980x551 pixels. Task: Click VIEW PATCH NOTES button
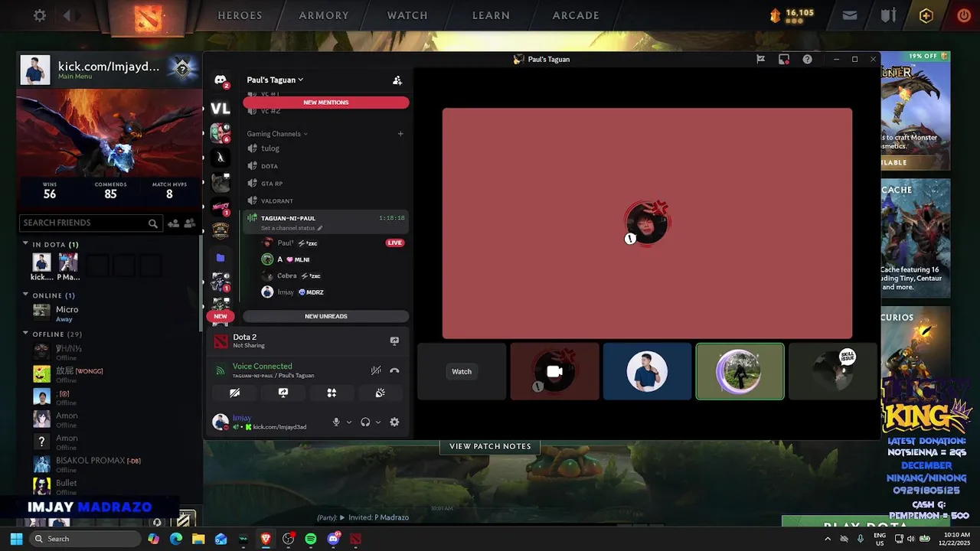click(x=490, y=446)
